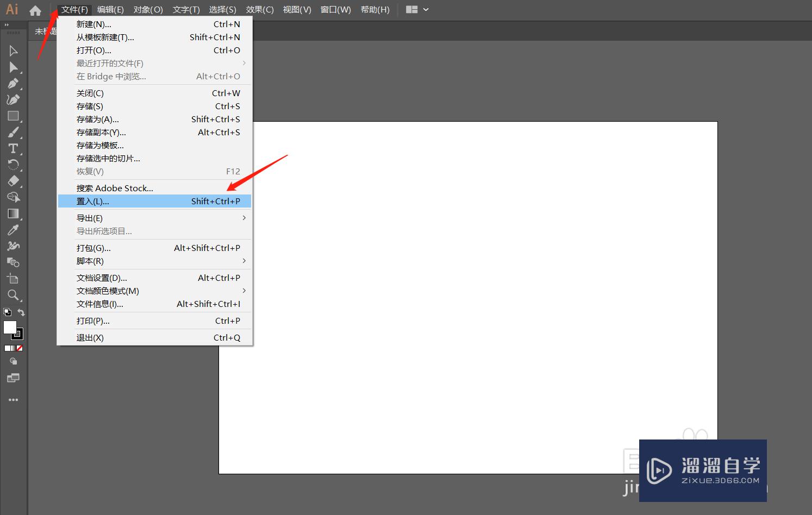
Task: Select the Rectangle tool
Action: 14,116
